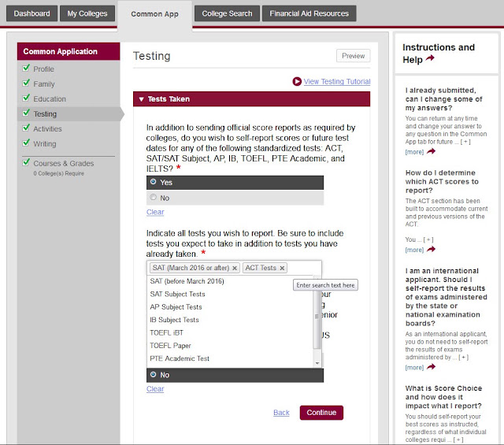
Task: Click the test list scroll down arrow
Action: pos(317,363)
